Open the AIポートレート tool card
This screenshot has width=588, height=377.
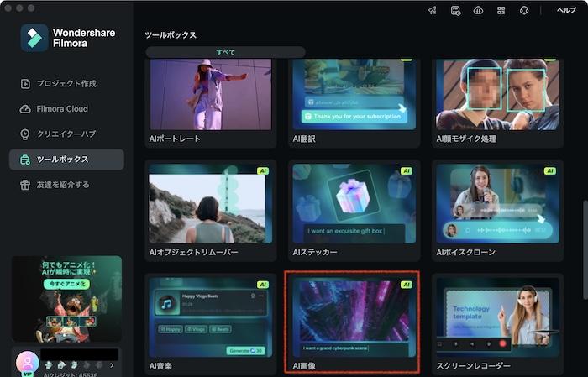(210, 102)
